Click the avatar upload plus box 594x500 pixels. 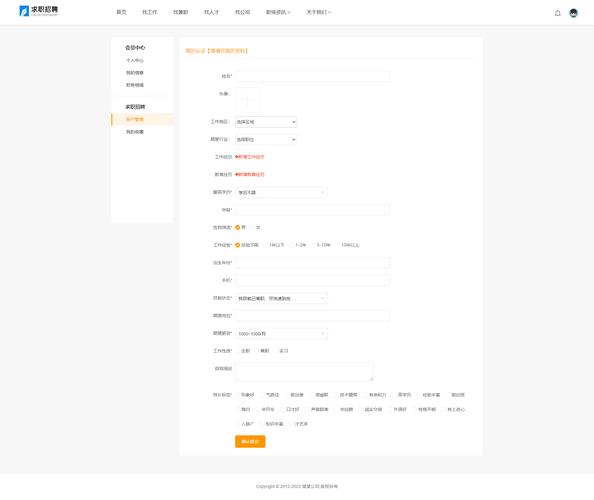coord(247,100)
